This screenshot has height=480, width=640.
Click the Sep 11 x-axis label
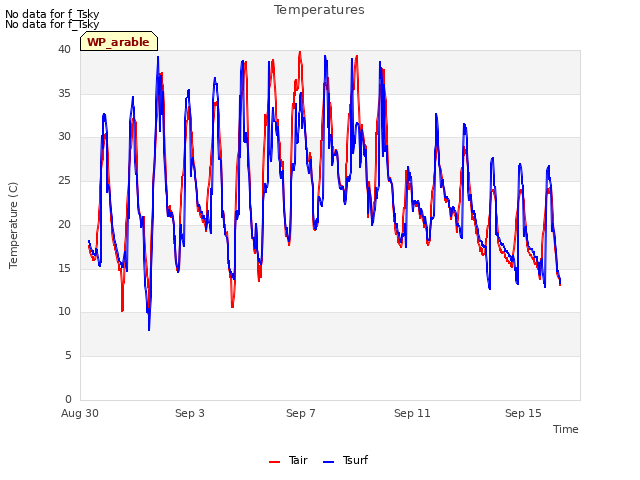412,413
